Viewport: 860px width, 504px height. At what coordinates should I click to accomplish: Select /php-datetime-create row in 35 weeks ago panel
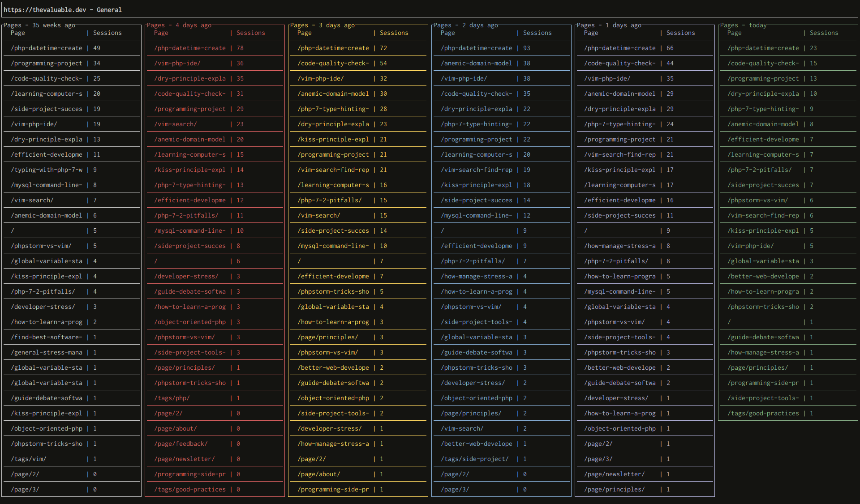coord(47,48)
